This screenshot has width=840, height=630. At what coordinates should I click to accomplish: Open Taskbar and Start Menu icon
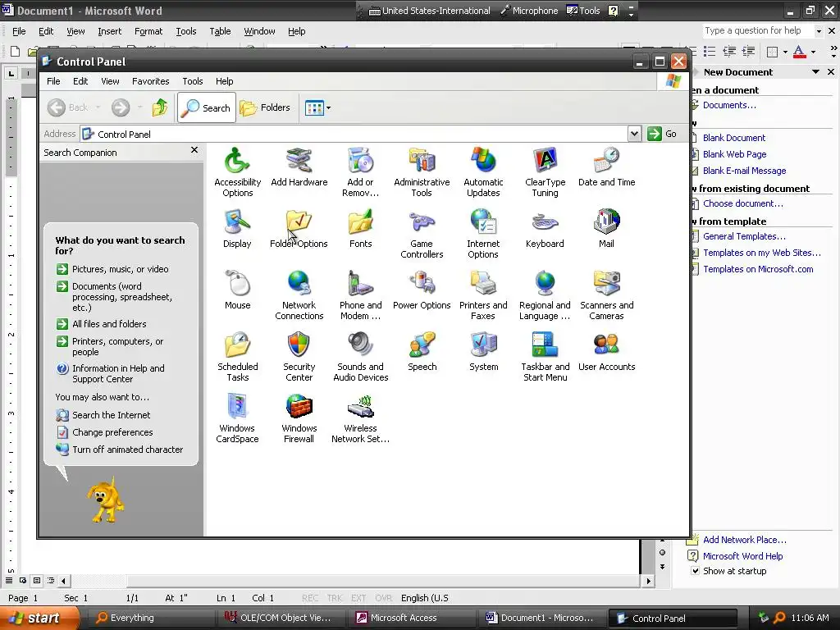[x=545, y=358]
